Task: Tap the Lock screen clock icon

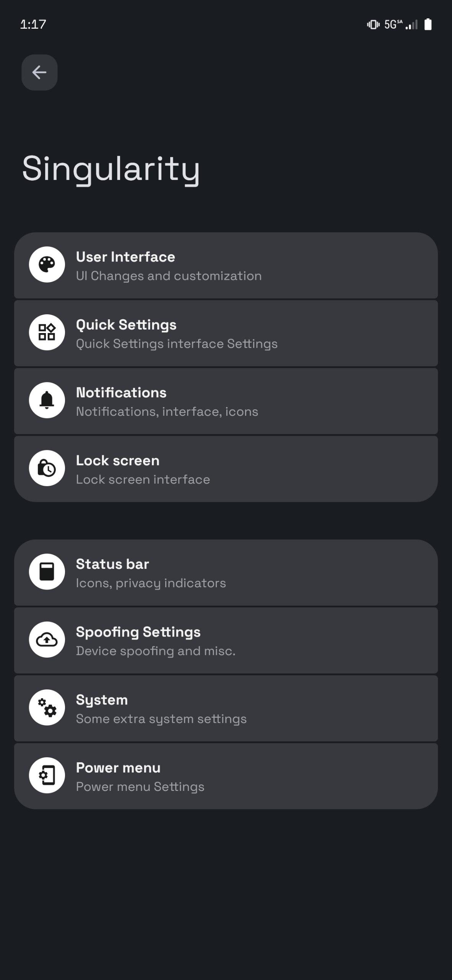Action: [47, 468]
